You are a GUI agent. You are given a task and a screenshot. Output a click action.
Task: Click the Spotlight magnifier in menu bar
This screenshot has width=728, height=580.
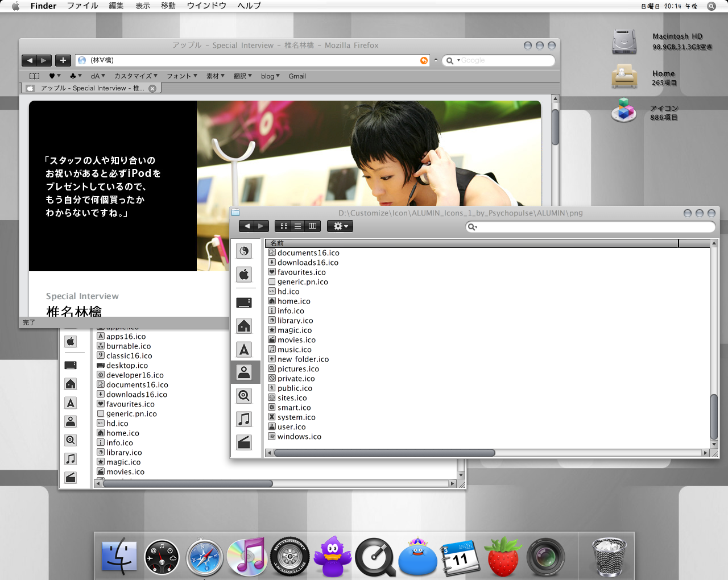pos(712,6)
